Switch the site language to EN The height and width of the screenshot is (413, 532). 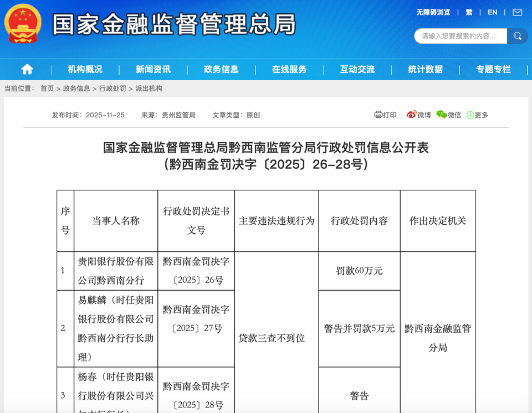pos(492,12)
